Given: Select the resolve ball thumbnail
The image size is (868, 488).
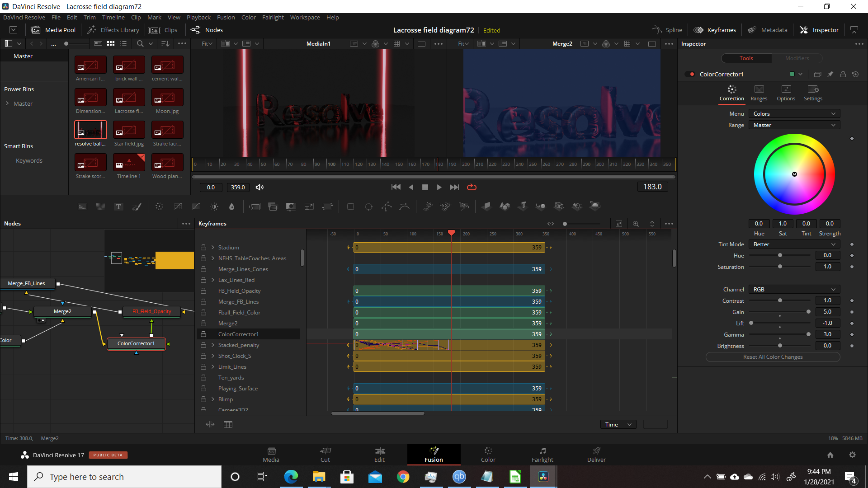Looking at the screenshot, I should [x=90, y=130].
